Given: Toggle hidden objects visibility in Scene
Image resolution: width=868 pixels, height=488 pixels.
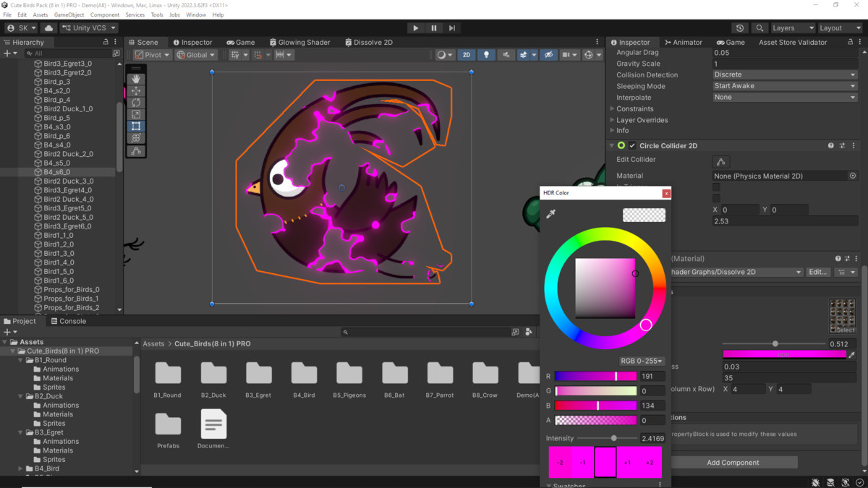Looking at the screenshot, I should (549, 55).
